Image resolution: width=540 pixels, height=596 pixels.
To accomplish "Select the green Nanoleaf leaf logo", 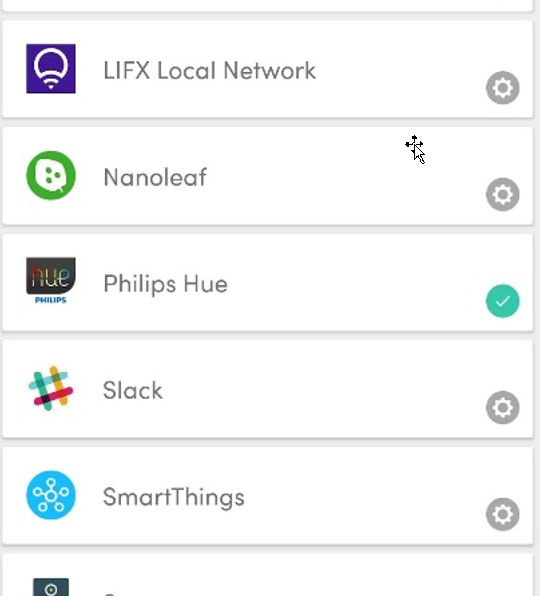I will [x=51, y=175].
